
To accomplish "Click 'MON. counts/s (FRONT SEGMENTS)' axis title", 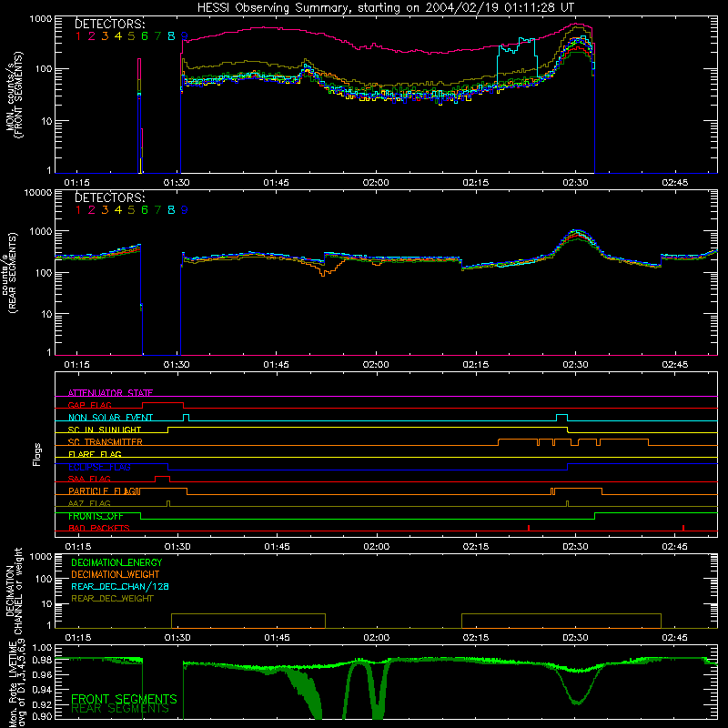I will click(x=15, y=96).
